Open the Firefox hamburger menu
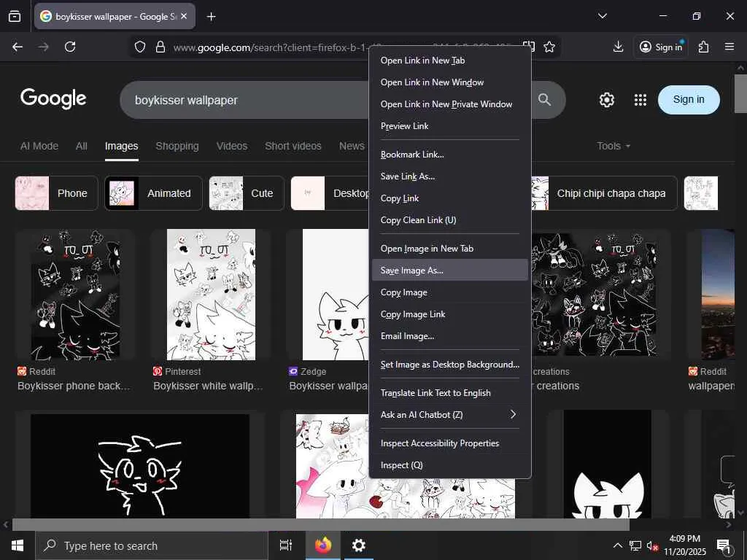The image size is (747, 560). click(729, 47)
